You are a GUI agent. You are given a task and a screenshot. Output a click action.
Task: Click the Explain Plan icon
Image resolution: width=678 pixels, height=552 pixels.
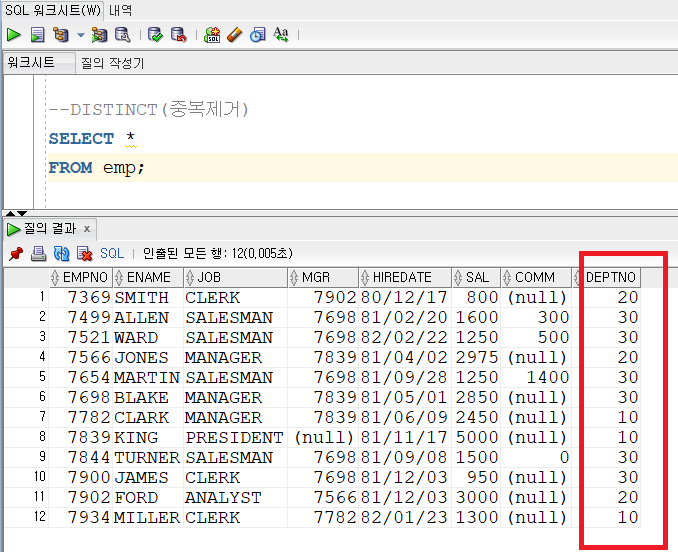click(61, 35)
